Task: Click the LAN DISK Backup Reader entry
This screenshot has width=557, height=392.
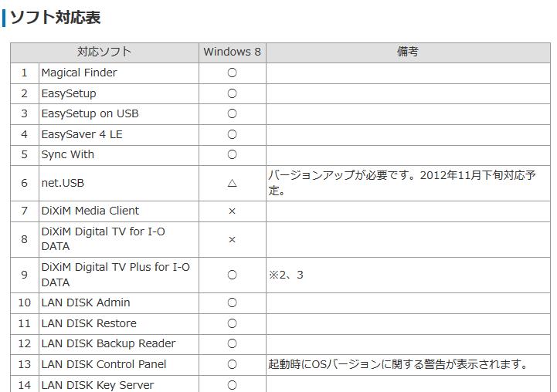Action: (x=108, y=343)
